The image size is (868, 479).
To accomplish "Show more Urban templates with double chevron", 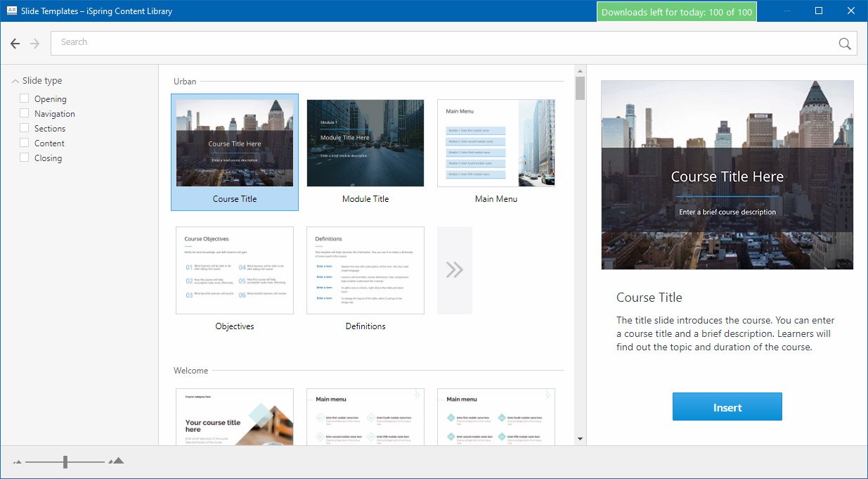I will click(455, 270).
